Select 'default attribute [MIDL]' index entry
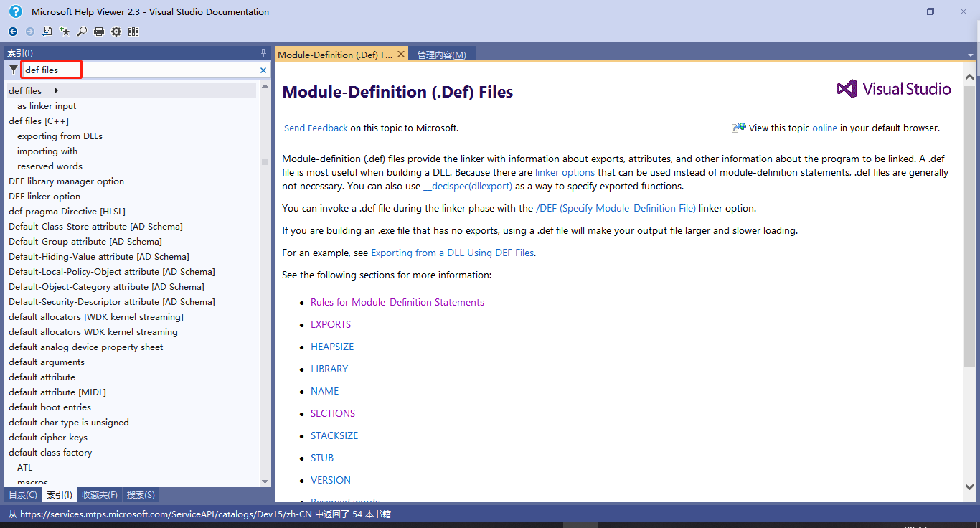 point(57,392)
